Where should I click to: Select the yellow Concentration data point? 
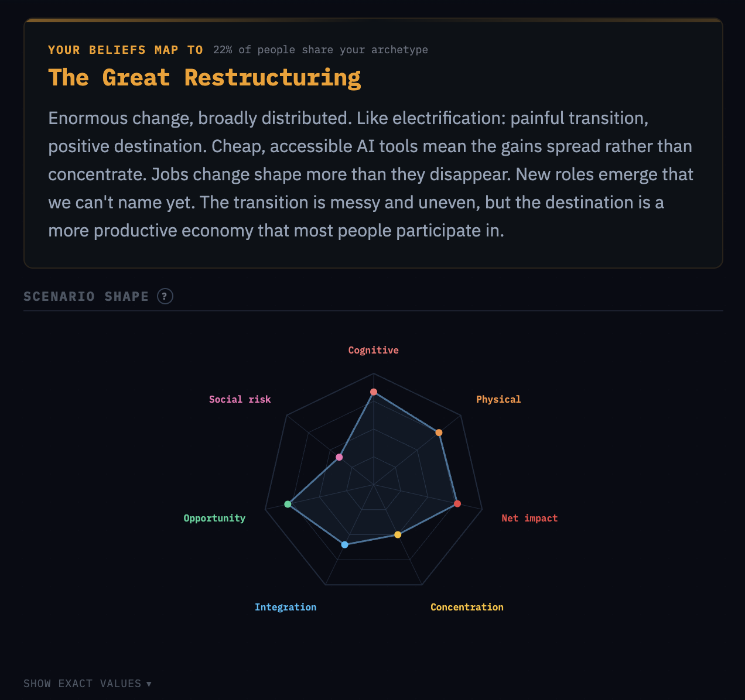click(397, 534)
